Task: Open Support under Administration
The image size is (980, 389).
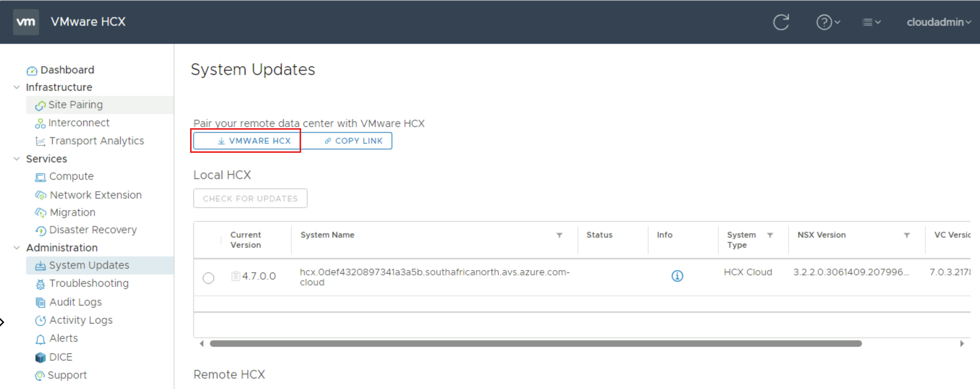Action: (67, 375)
